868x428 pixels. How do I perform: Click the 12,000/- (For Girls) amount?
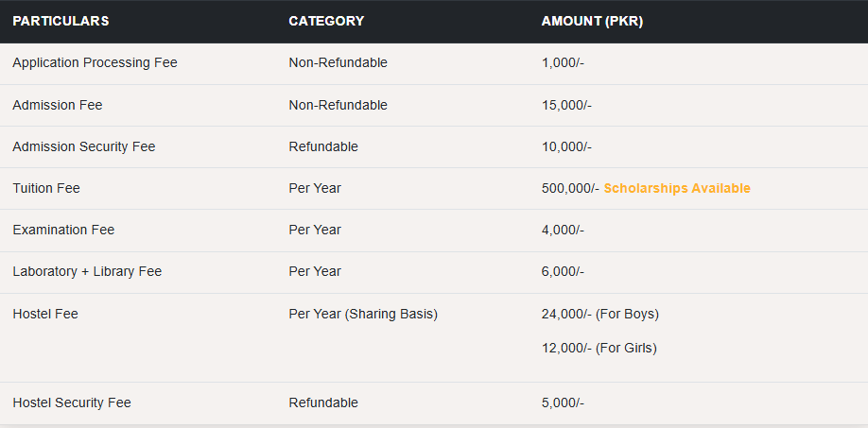click(599, 348)
